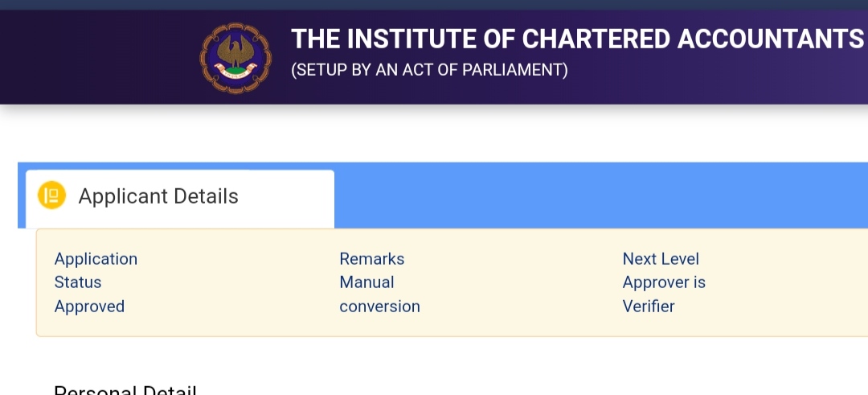This screenshot has height=395, width=868.
Task: Click the "Status" label word
Action: tap(78, 282)
